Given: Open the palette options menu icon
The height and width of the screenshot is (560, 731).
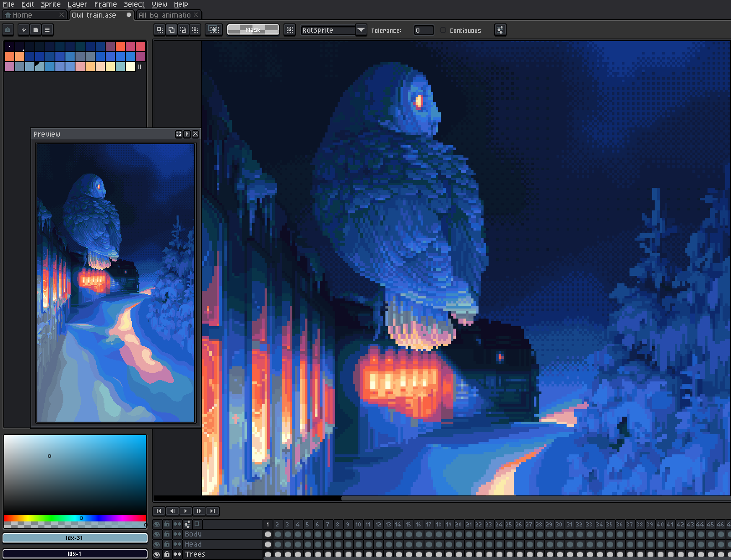Looking at the screenshot, I should point(47,30).
